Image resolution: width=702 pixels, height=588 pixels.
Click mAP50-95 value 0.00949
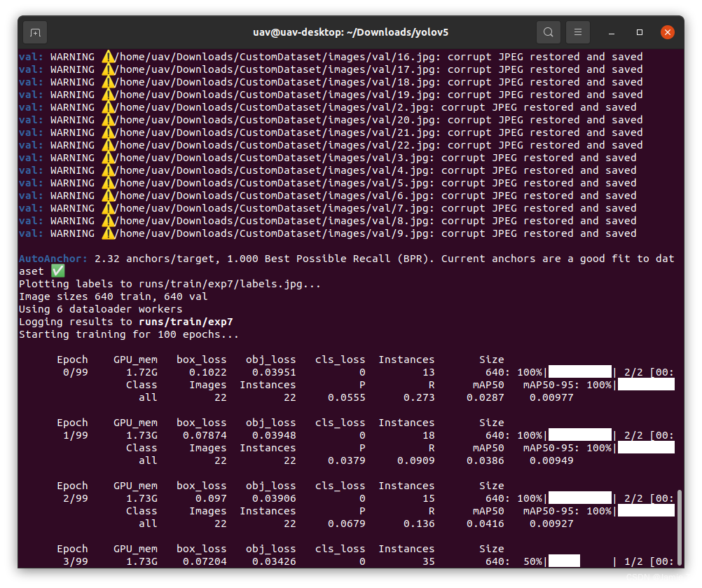551,461
